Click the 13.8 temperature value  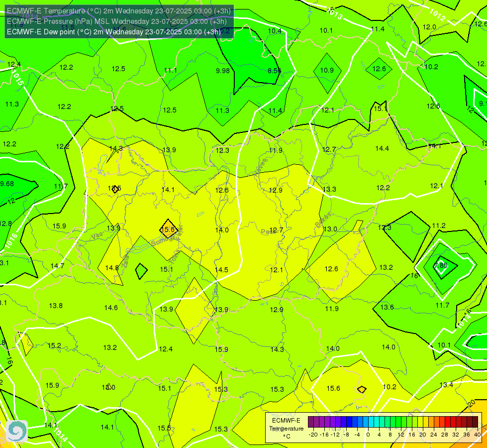pos(56,306)
